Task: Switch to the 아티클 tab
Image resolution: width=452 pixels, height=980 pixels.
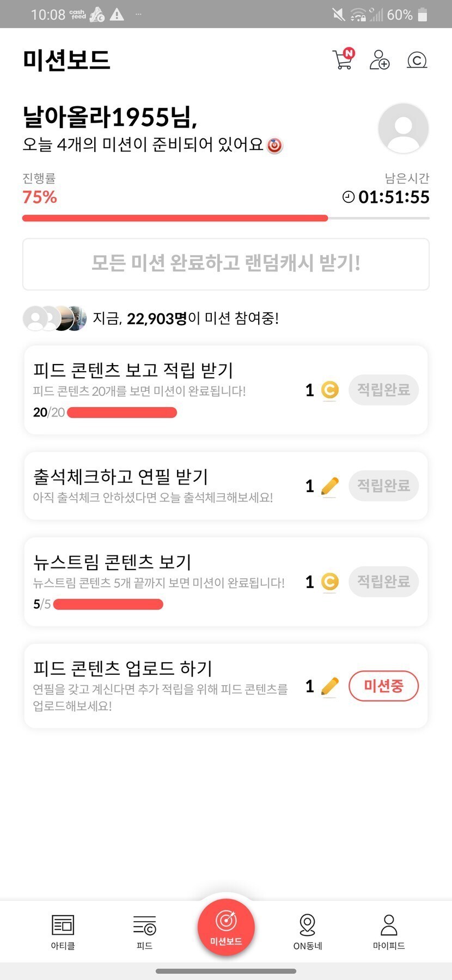Action: pos(63,931)
